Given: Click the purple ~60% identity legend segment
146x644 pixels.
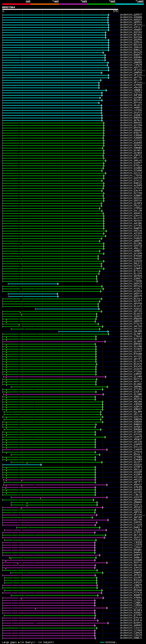Looking at the screenshot, I should [73, 4].
